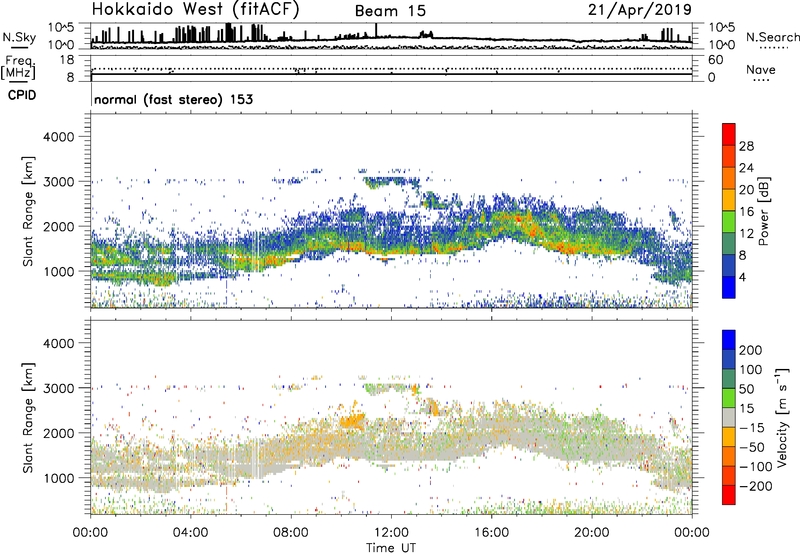
Task: Click the '50' tick on the velocity colorbar
Action: point(746,389)
